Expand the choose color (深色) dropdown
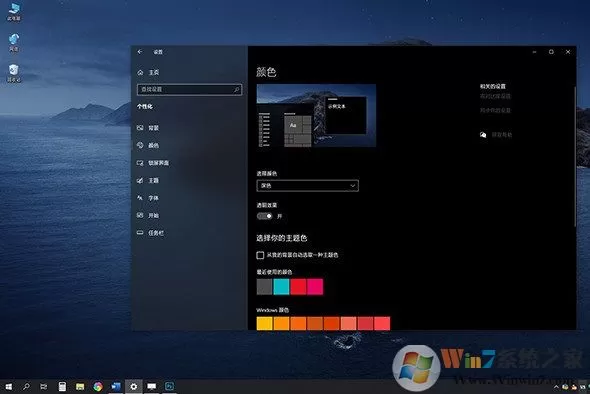590x394 pixels. [307, 186]
